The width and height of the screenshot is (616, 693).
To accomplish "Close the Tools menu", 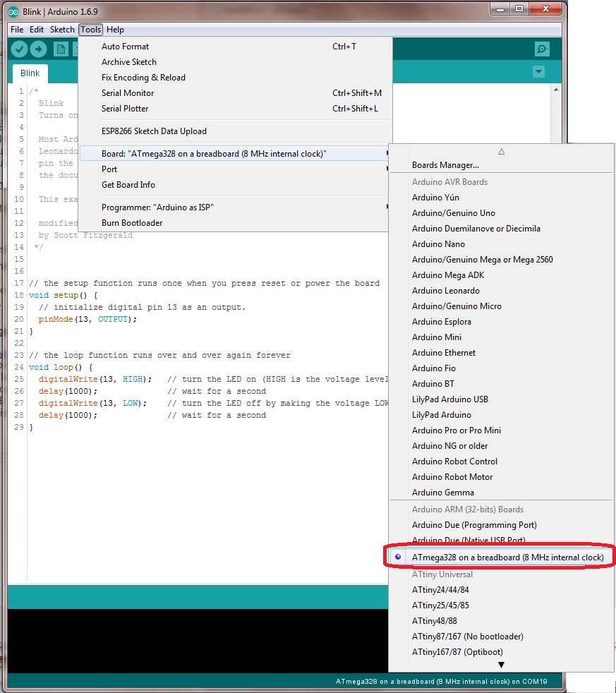I will coord(90,30).
